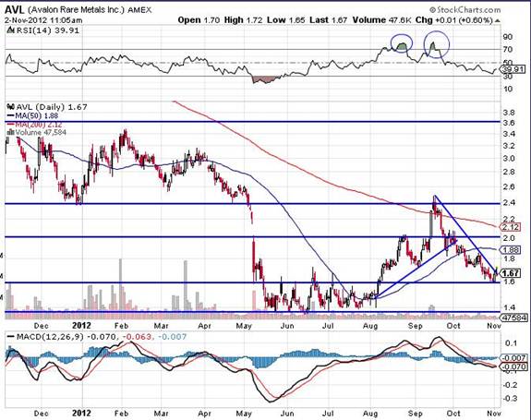Viewport: 531px width, 420px height.
Task: Click the red line marker before MA(200)
Action: pyautogui.click(x=10, y=125)
